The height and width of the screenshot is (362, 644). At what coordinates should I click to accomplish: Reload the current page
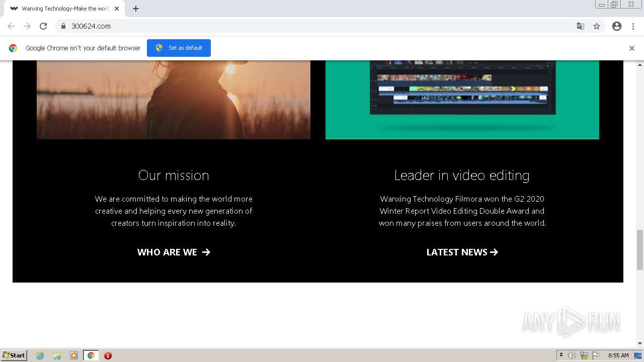pos(43,26)
